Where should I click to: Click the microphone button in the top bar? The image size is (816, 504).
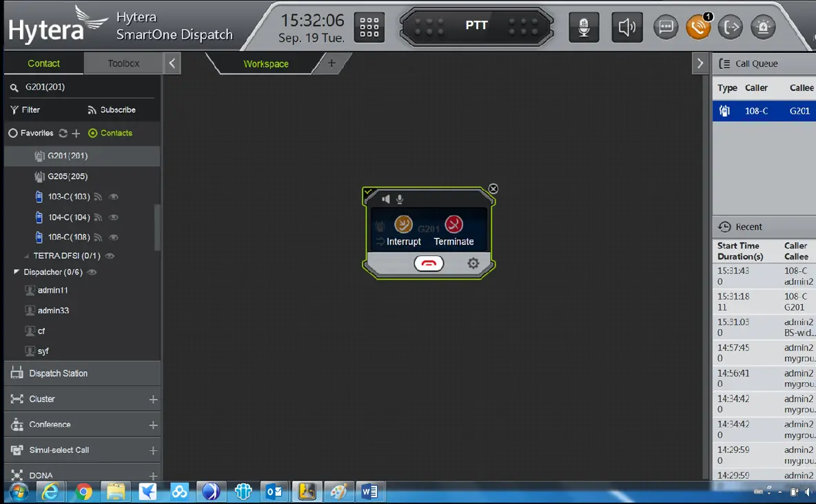[x=583, y=28]
